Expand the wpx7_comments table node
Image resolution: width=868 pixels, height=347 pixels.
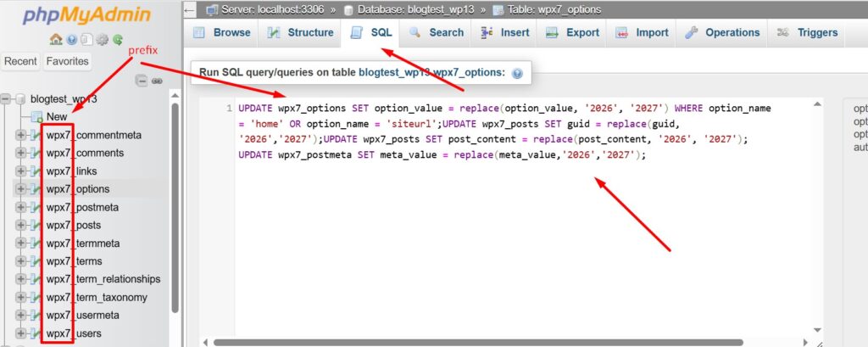point(21,153)
